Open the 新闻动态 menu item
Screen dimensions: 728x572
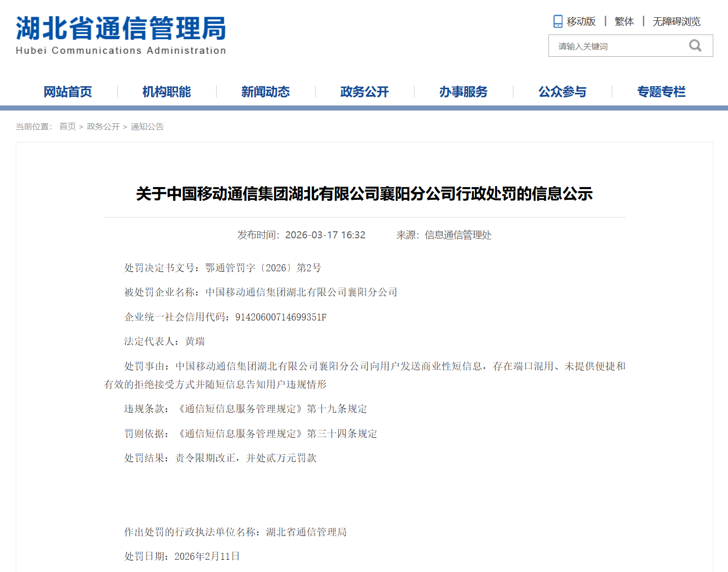pos(265,92)
